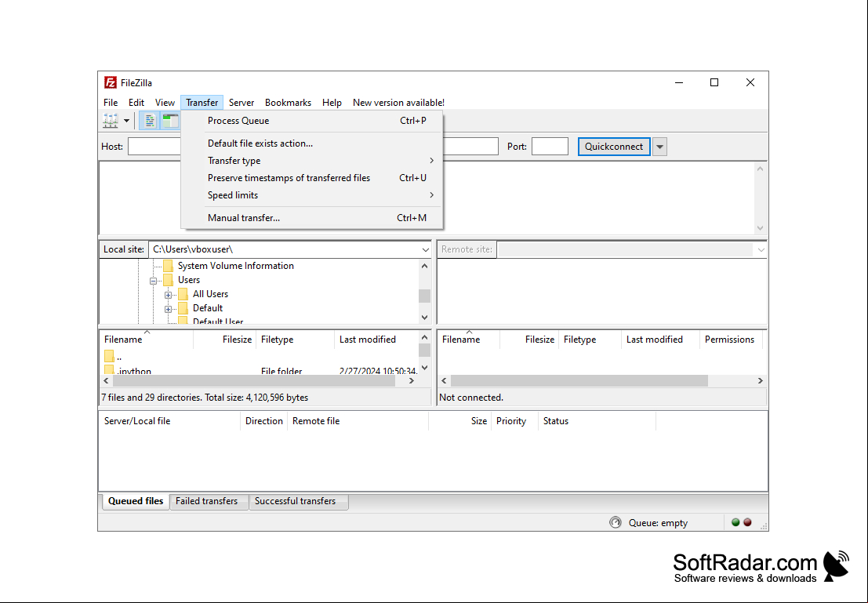Viewport: 868px width, 603px height.
Task: Sort remote files by Permissions column
Action: click(731, 340)
